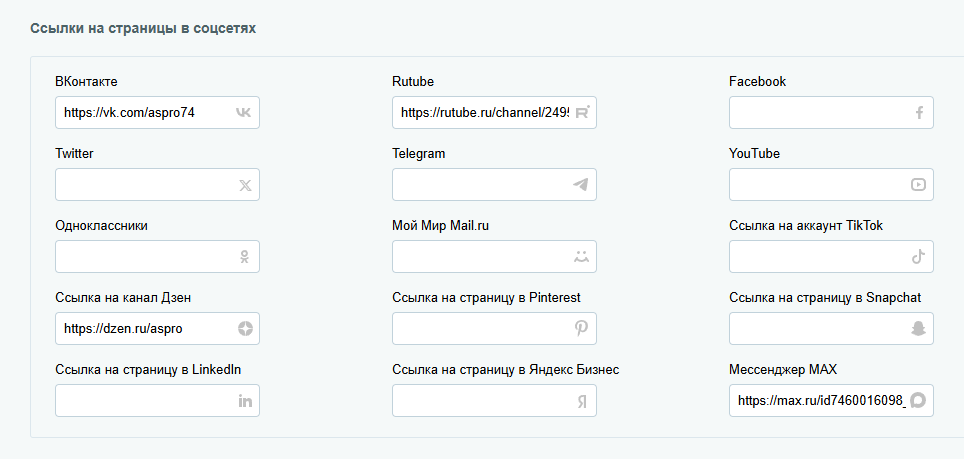Focus the Pinterest page link field
964x459 pixels.
[494, 329]
